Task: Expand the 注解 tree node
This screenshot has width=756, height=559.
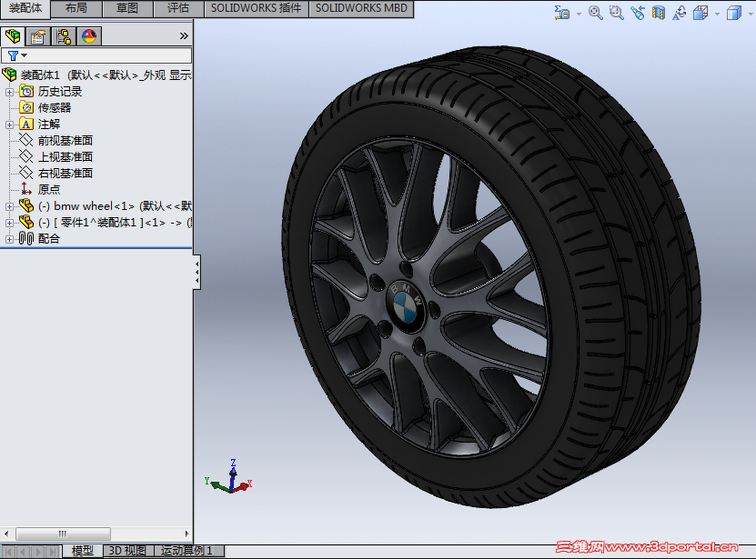Action: [9, 125]
